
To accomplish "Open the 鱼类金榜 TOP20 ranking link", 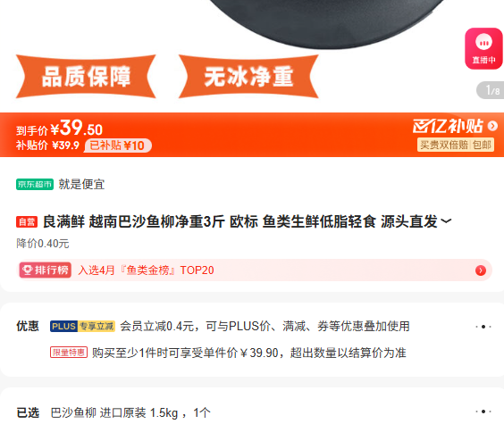I will click(146, 270).
